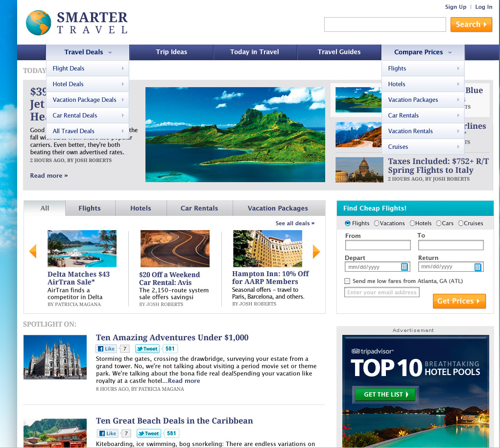500x448 pixels.
Task: Expand the Travel Deals dropdown menu
Action: (x=88, y=52)
